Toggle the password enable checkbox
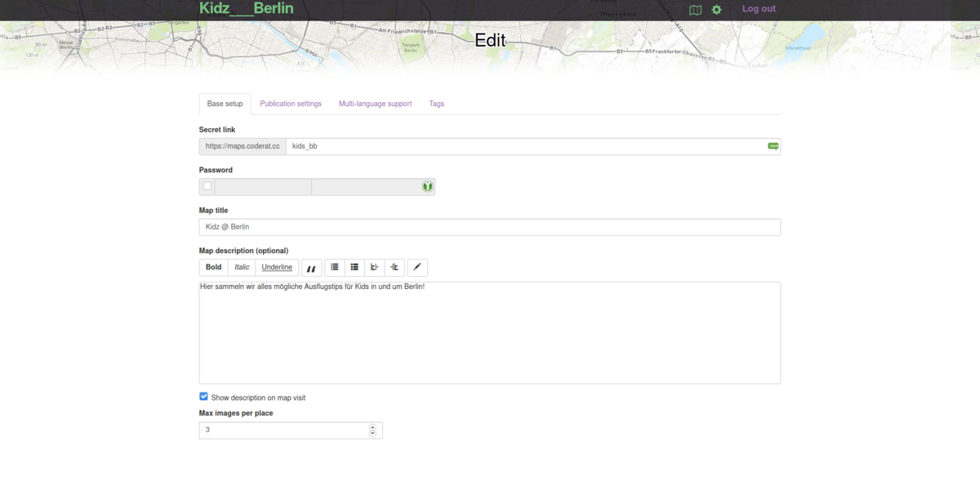Image resolution: width=980 pixels, height=480 pixels. [x=207, y=185]
